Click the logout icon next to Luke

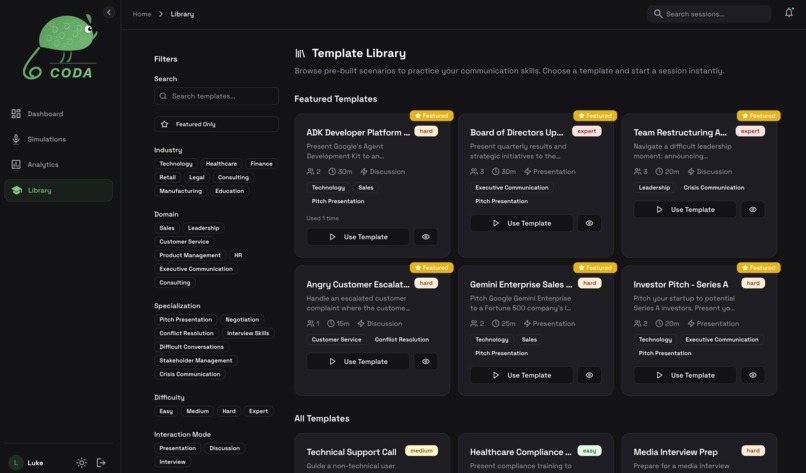click(101, 463)
